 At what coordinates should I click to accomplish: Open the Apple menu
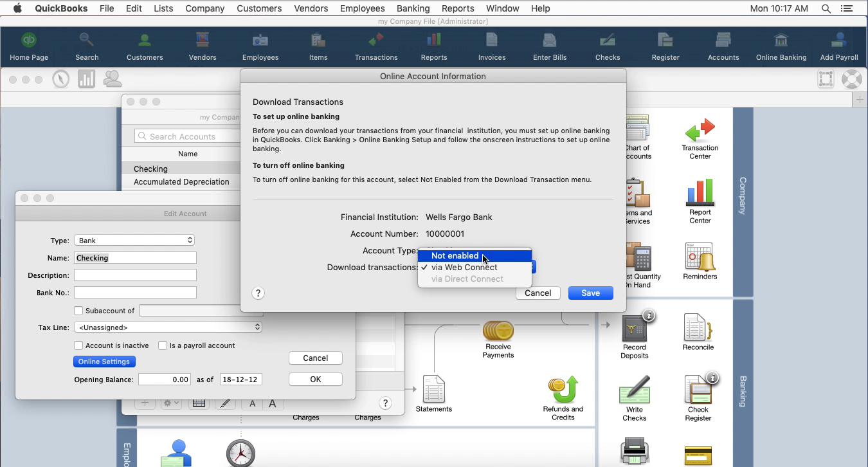pos(17,8)
